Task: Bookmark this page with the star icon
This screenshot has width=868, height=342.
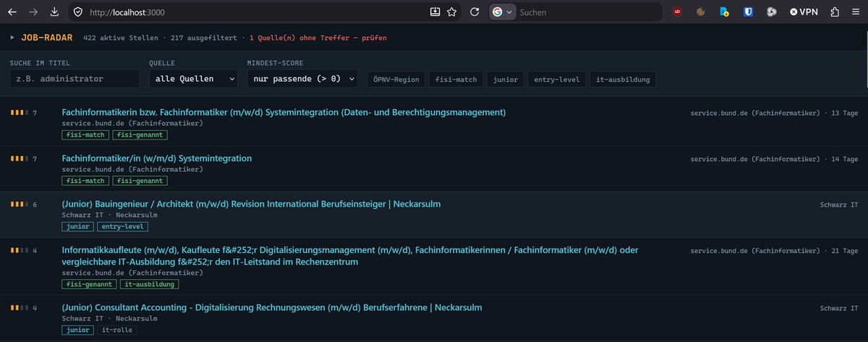Action: (452, 12)
